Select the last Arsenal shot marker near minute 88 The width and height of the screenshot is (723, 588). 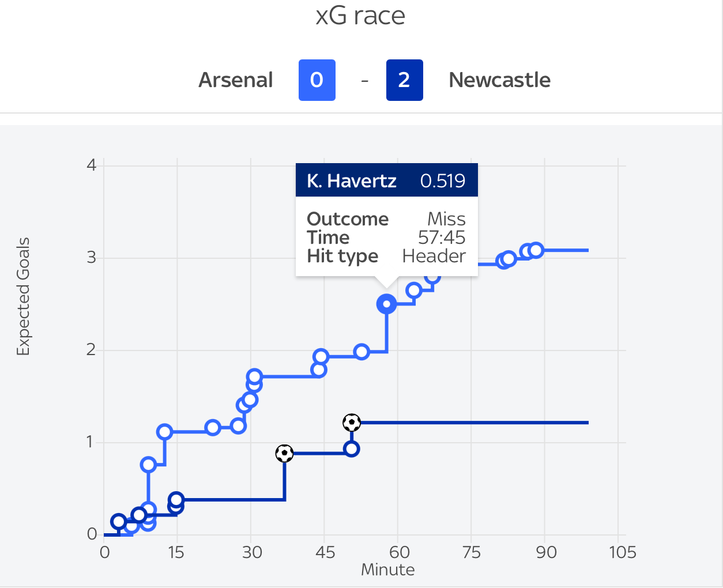tap(536, 250)
